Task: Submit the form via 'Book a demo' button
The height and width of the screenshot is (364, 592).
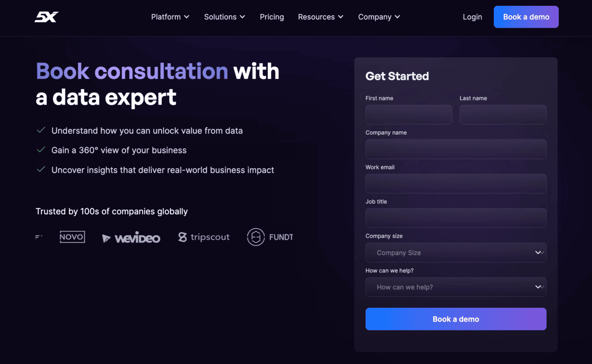Action: point(455,319)
